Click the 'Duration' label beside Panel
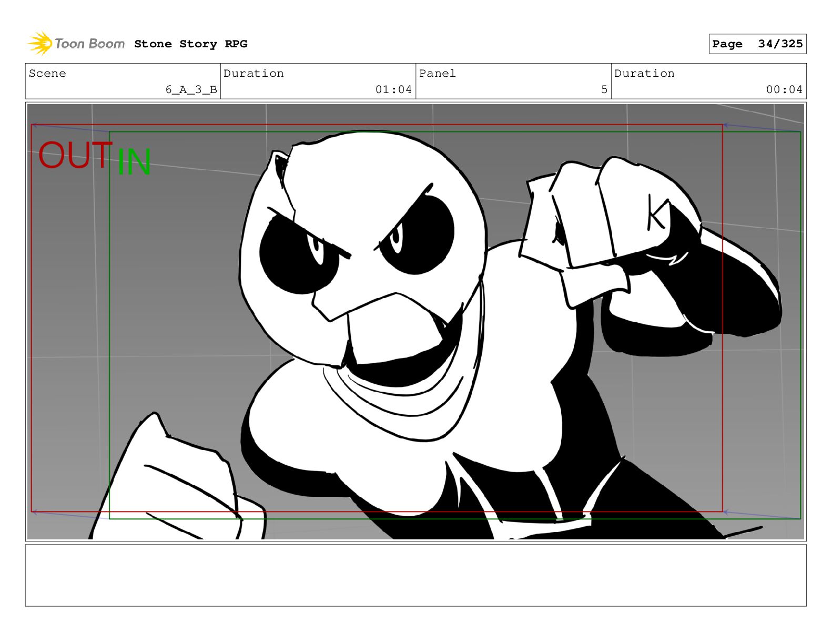 coord(644,74)
